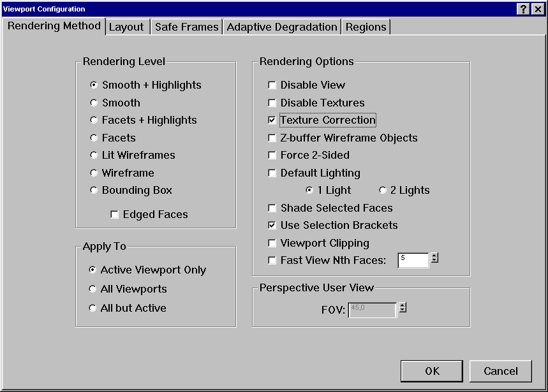Select the 2 Lights radio option

pyautogui.click(x=383, y=190)
